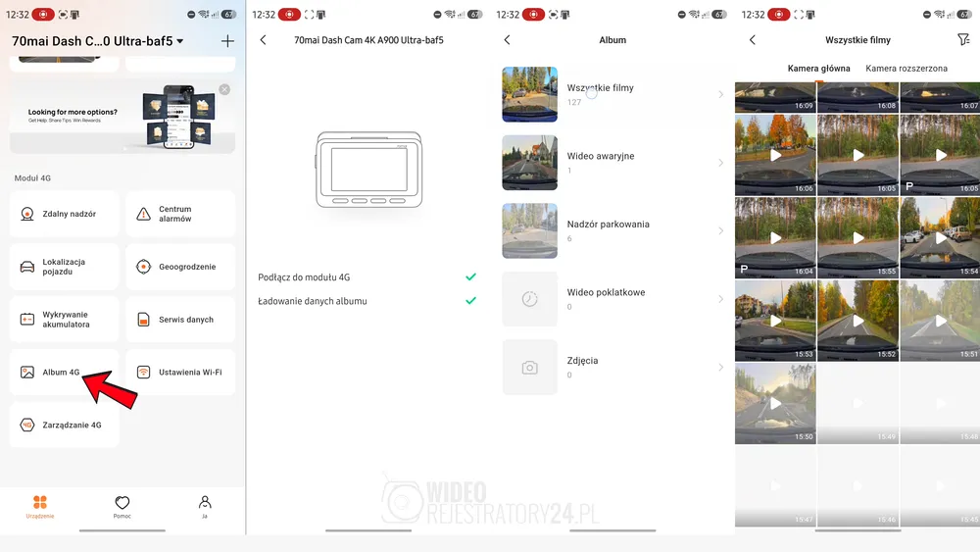Tap the camera icon for Zdjęcia
Viewport: 980px width, 552px height.
point(529,368)
